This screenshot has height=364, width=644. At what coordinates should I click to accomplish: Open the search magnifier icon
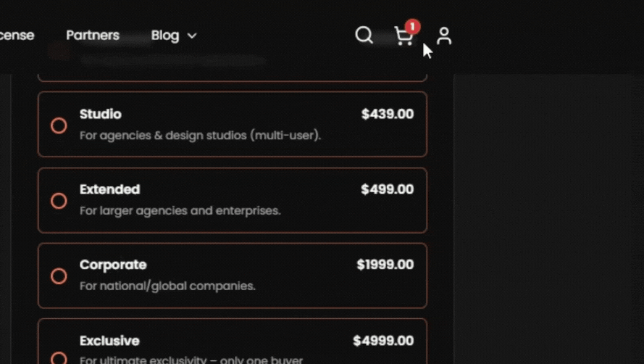[364, 35]
